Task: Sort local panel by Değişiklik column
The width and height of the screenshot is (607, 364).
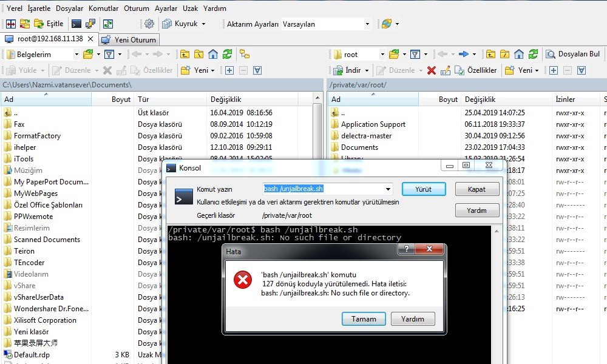Action: 252,99
